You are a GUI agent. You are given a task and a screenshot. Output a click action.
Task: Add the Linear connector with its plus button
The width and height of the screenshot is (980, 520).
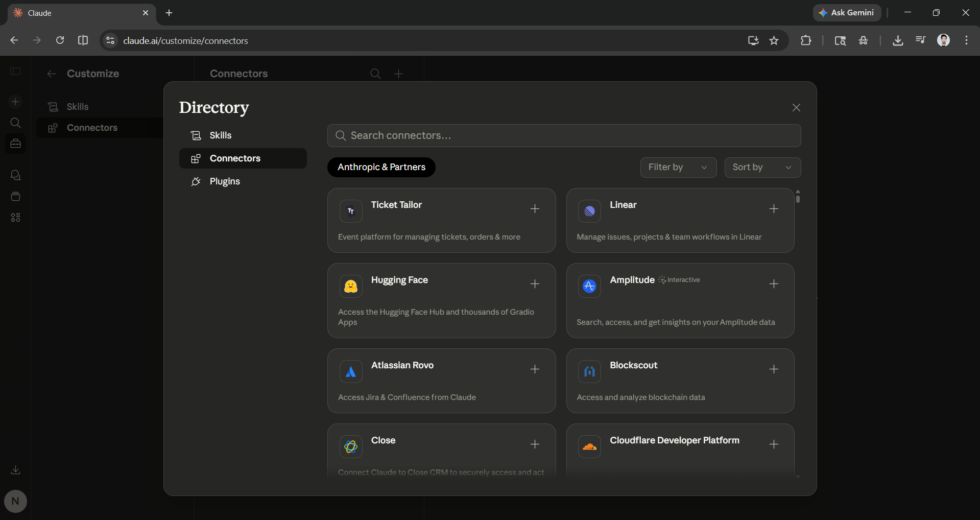click(773, 209)
